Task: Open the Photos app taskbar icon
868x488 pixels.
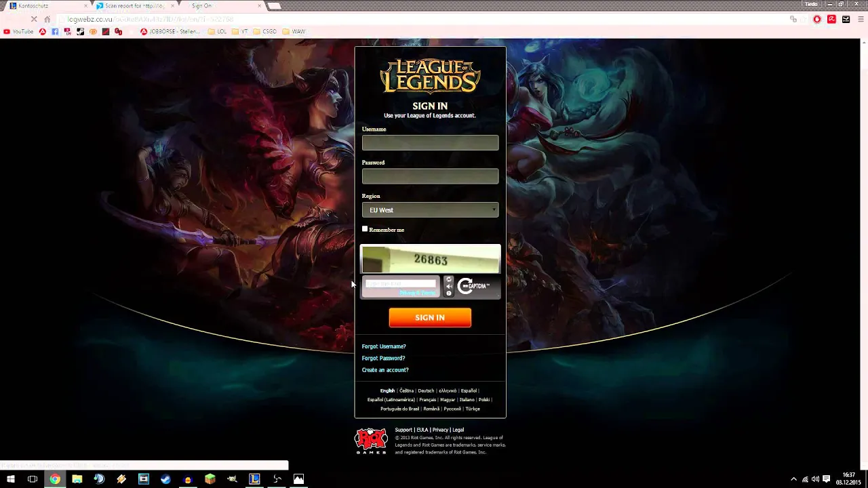Action: point(298,479)
